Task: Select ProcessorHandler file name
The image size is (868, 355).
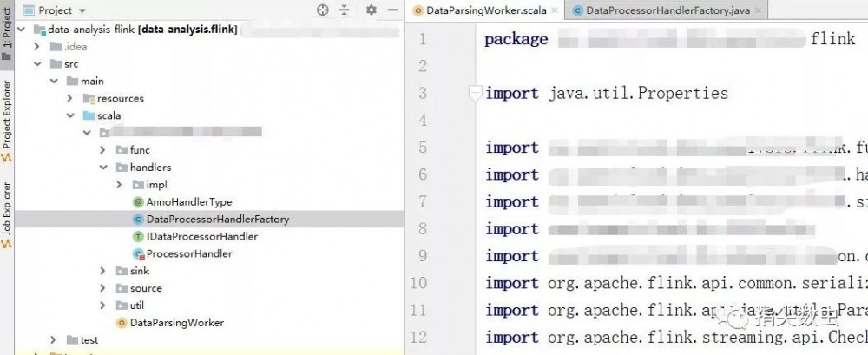Action: (189, 253)
